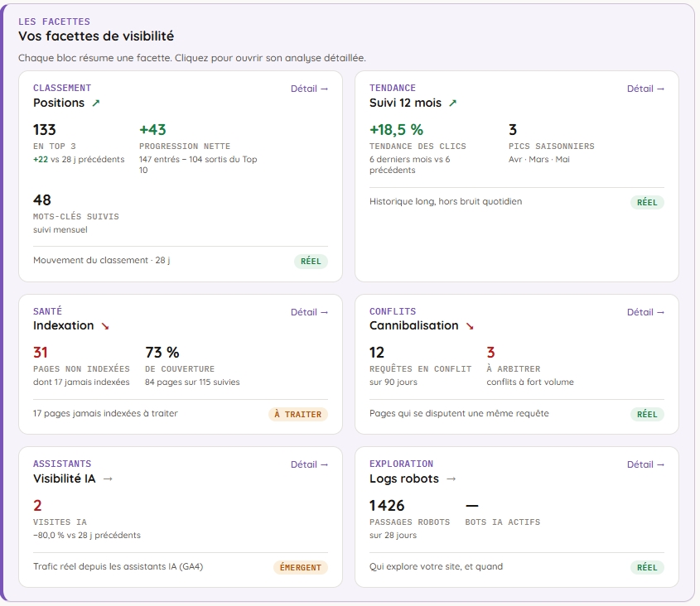Click '147 entrés – 104 sortis du Top 10' text
The height and width of the screenshot is (606, 700).
(198, 165)
